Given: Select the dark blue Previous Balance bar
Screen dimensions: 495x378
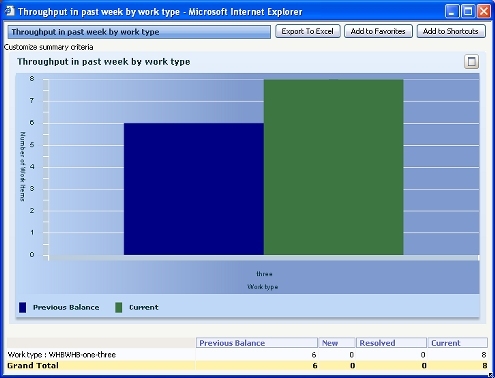Looking at the screenshot, I should [194, 189].
